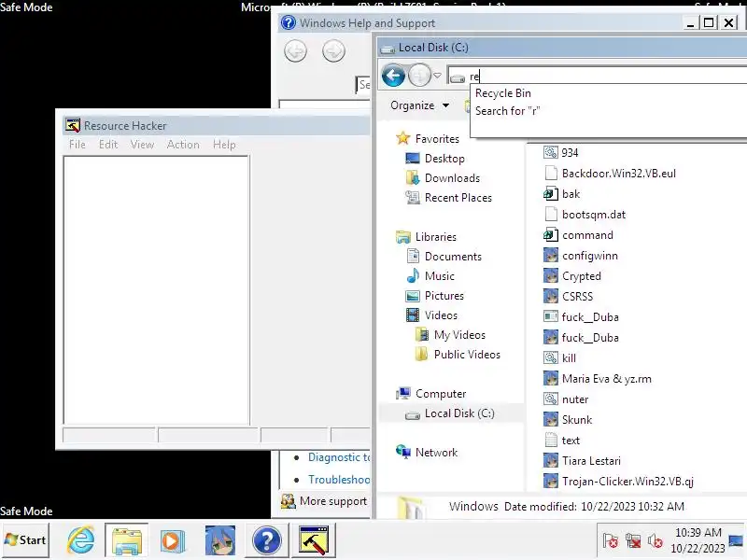Select the Crypted file icon
Screen dimensions: 747x560
(551, 275)
